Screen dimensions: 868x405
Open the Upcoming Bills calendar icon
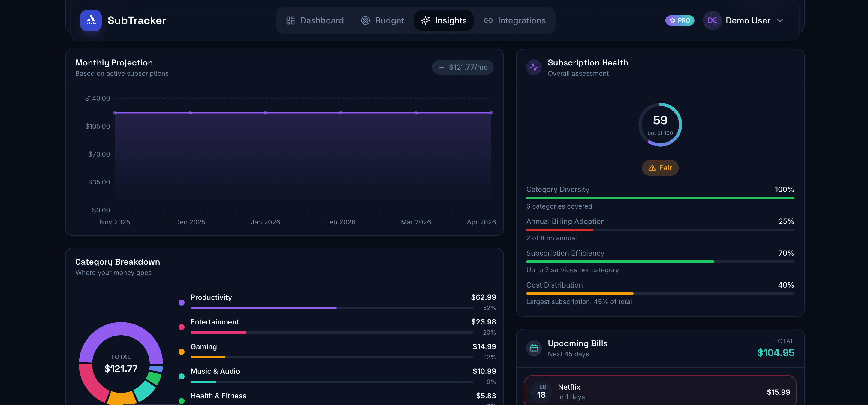coord(534,348)
